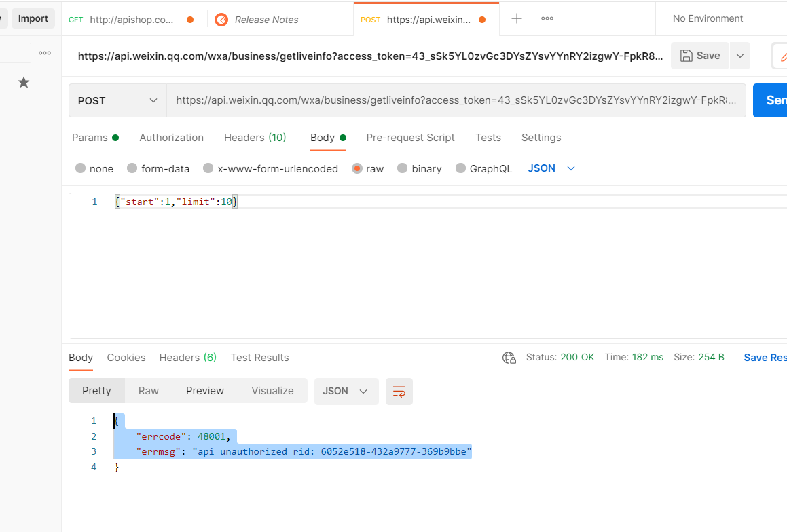Send the request

[x=771, y=100]
